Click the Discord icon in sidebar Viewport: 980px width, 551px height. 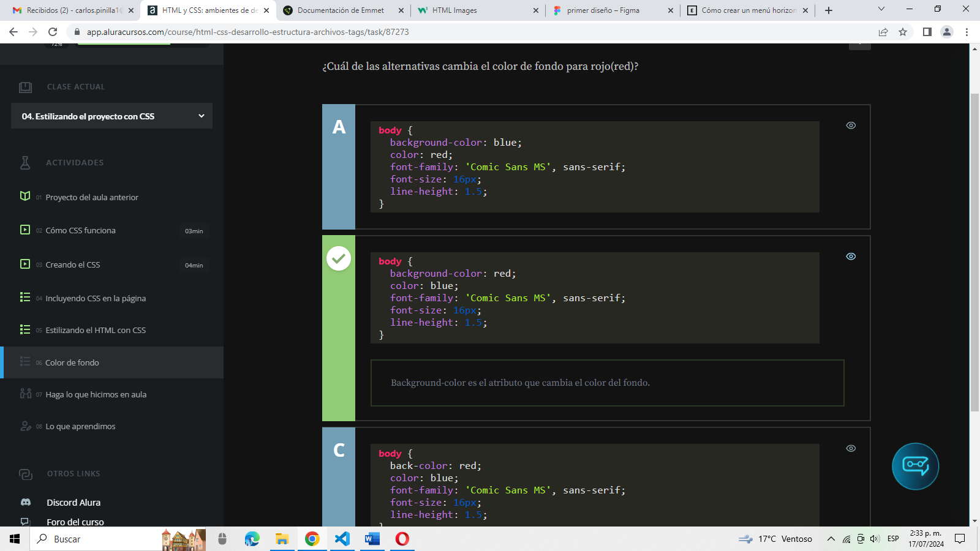pyautogui.click(x=26, y=502)
